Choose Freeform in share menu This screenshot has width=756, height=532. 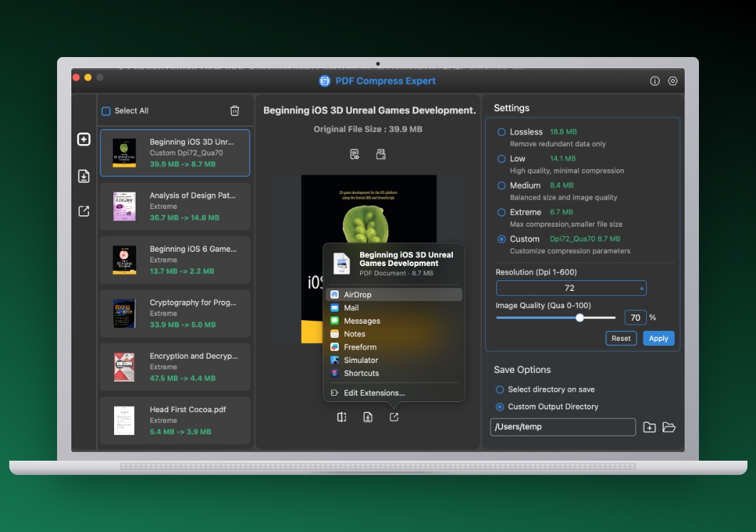tap(394, 347)
